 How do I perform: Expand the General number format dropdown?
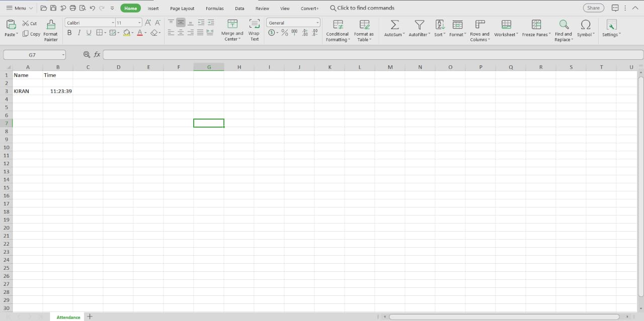[317, 23]
